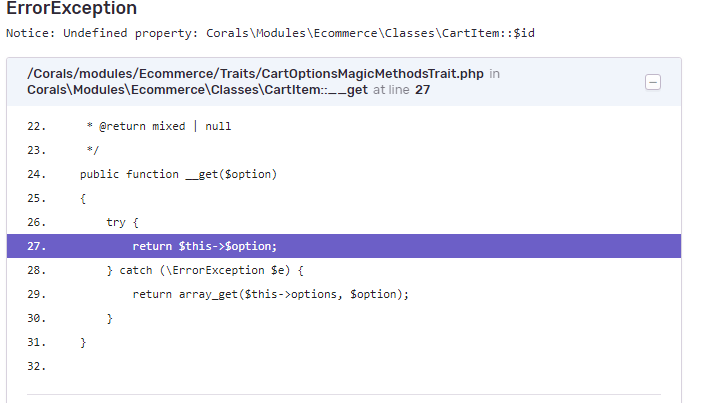
Task: Click the CartOptionsMagicMethodsTrait.php file path
Action: [255, 73]
